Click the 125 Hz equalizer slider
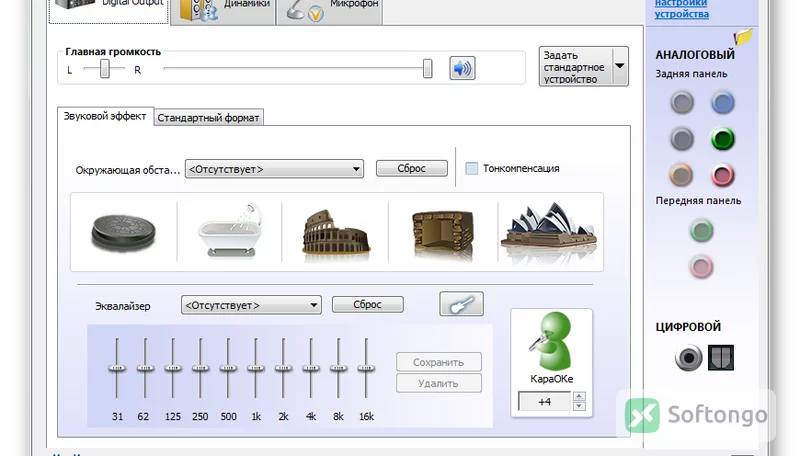800x456 pixels. 172,368
